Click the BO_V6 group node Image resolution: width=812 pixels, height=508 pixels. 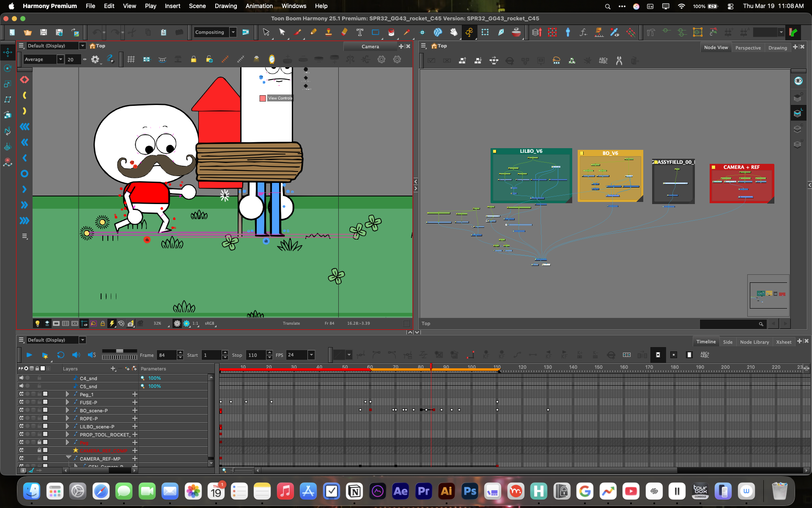click(x=610, y=176)
